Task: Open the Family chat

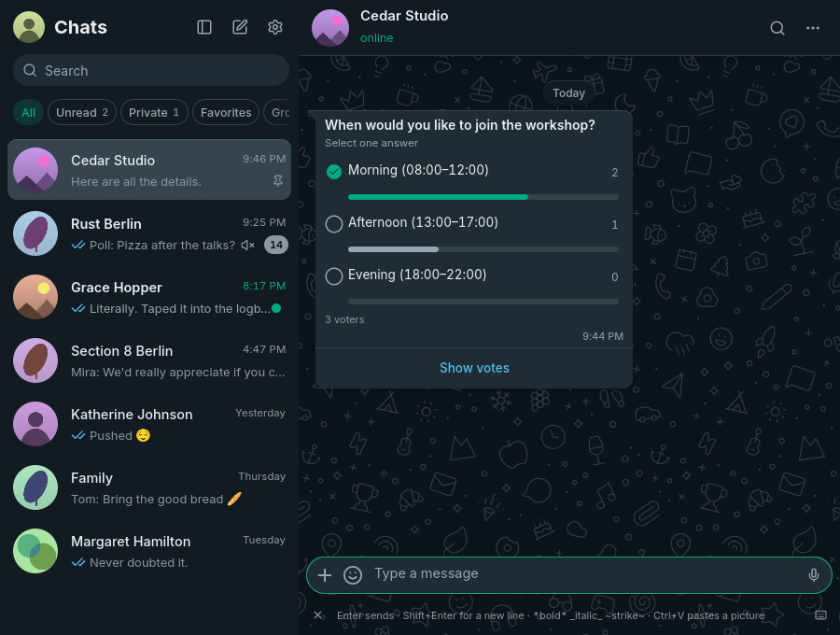Action: 149,487
